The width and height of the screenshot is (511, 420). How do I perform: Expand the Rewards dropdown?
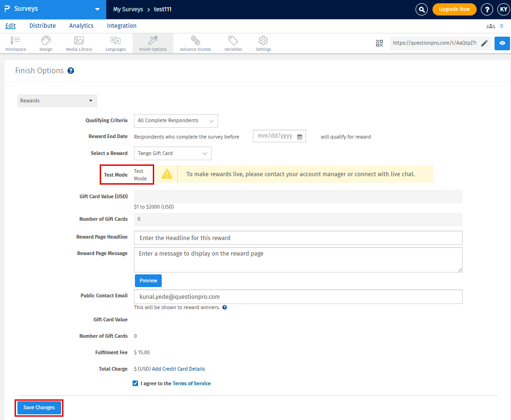pos(57,101)
